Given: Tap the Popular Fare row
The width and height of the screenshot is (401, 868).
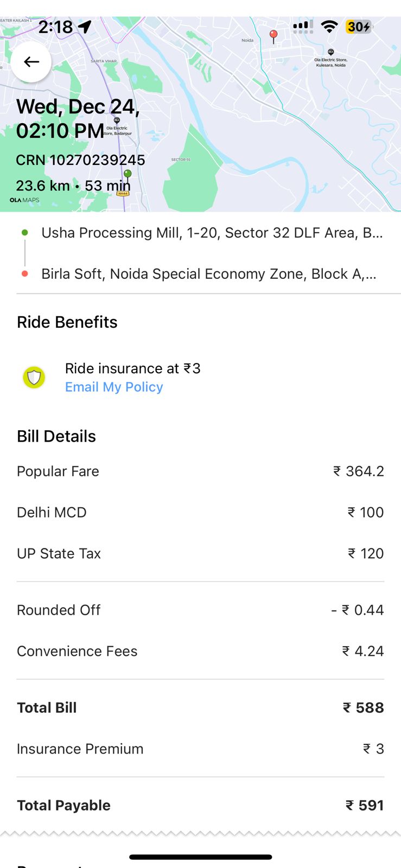Looking at the screenshot, I should tap(200, 471).
